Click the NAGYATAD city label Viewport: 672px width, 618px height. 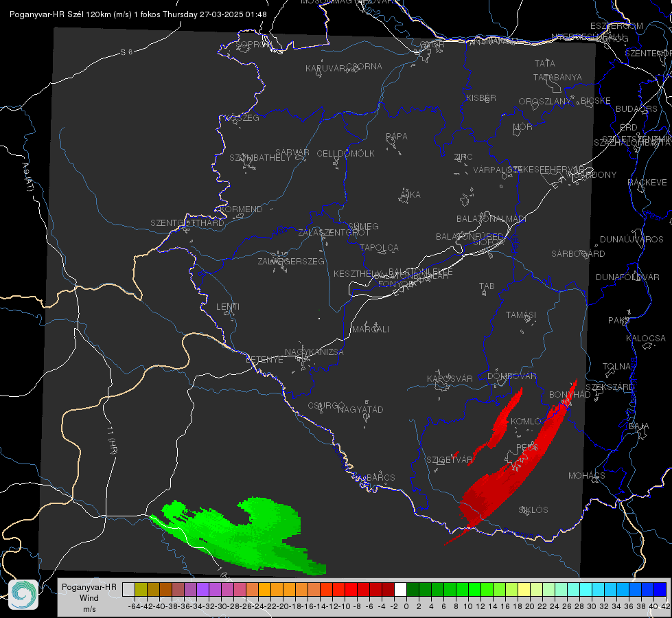tap(360, 409)
